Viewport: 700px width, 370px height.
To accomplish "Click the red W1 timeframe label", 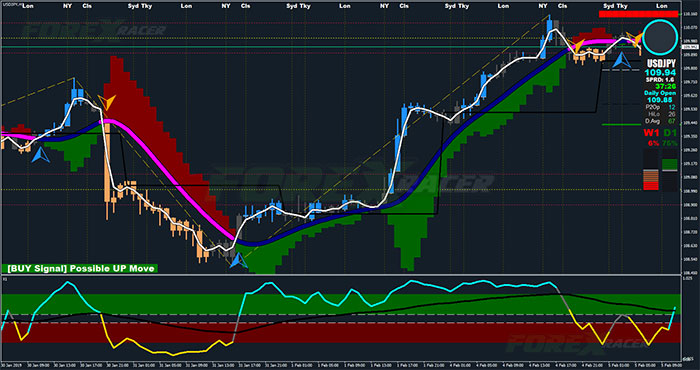I will pos(651,133).
